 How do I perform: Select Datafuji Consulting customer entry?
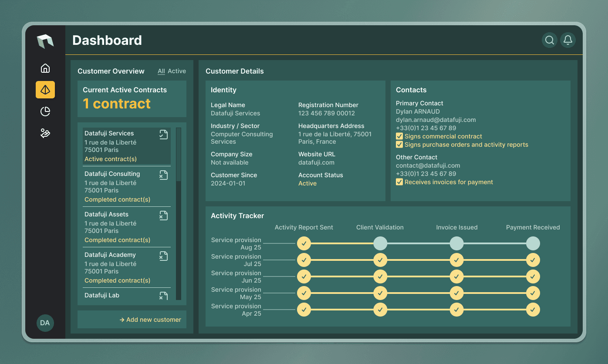pos(127,186)
